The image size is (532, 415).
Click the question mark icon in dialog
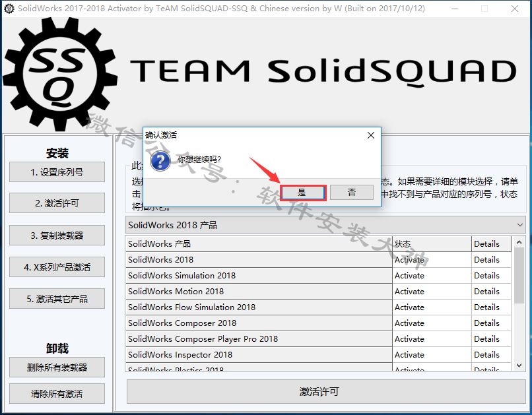(x=160, y=161)
